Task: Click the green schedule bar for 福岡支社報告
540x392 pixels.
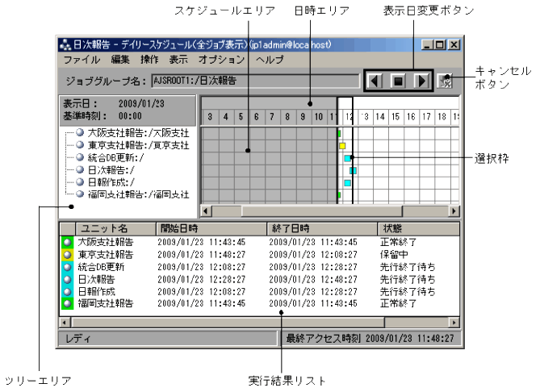Action: (x=339, y=195)
